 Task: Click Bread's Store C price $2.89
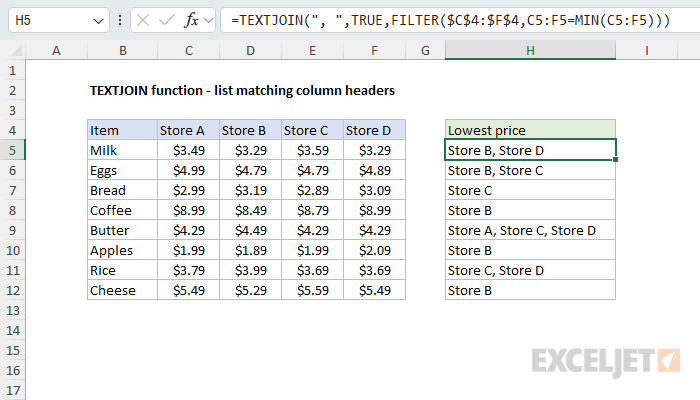tap(312, 191)
